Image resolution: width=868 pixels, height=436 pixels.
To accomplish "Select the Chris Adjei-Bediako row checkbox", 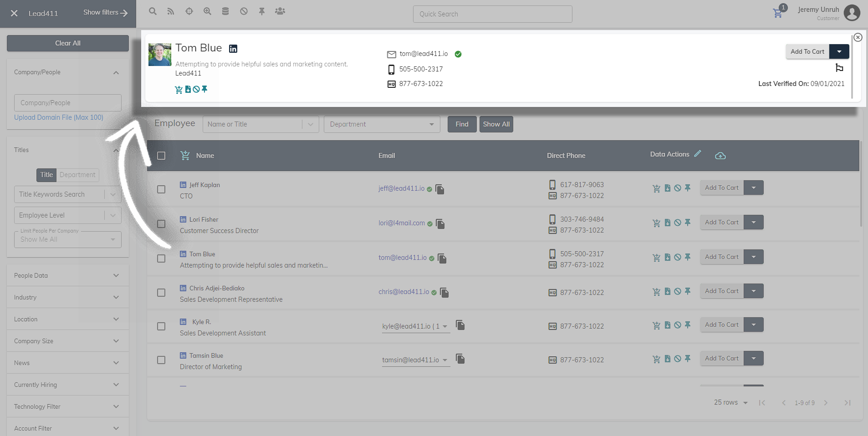I will [x=161, y=293].
